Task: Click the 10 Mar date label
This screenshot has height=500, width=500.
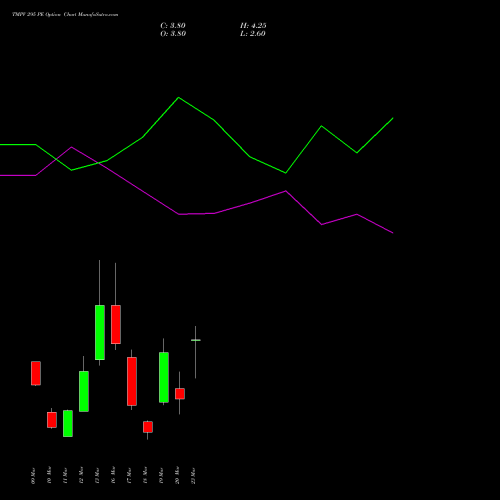Action: click(x=49, y=475)
